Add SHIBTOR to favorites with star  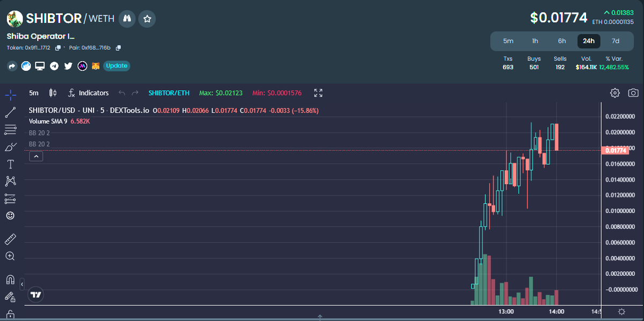[147, 19]
